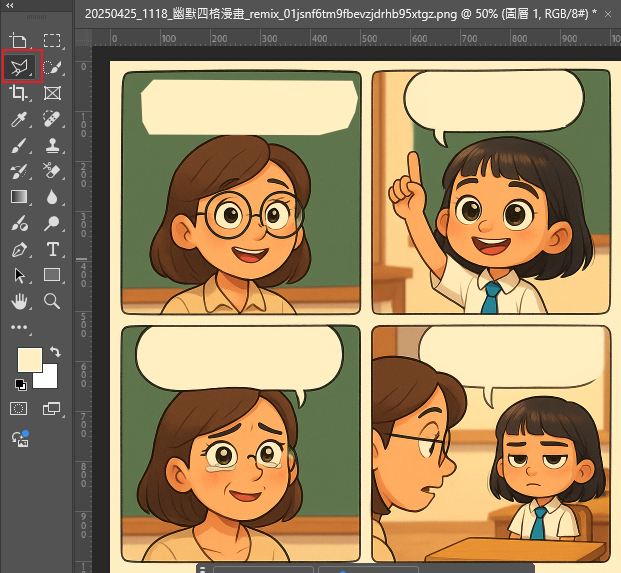The width and height of the screenshot is (621, 573).
Task: Toggle Quick Mask mode
Action: [x=19, y=408]
